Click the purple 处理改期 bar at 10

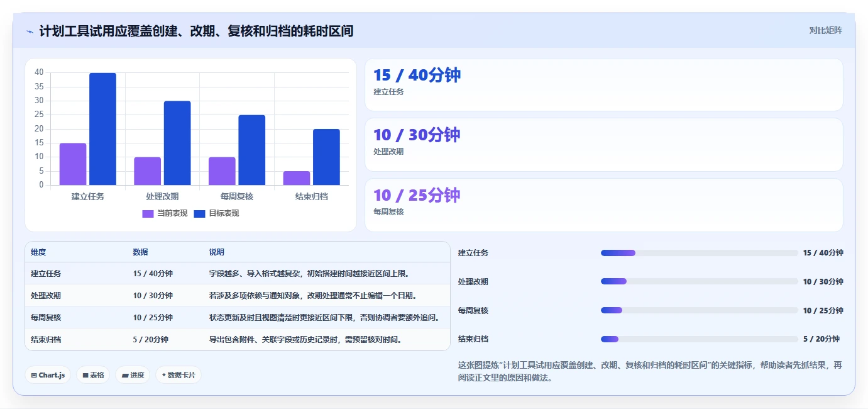(x=148, y=171)
